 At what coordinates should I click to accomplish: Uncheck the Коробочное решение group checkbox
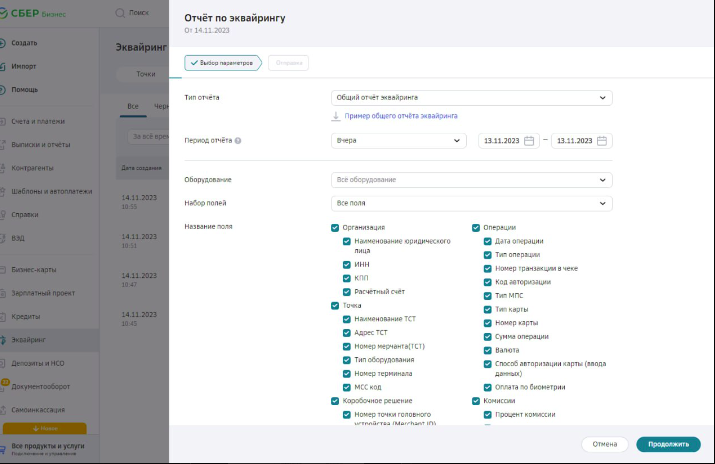(x=335, y=401)
